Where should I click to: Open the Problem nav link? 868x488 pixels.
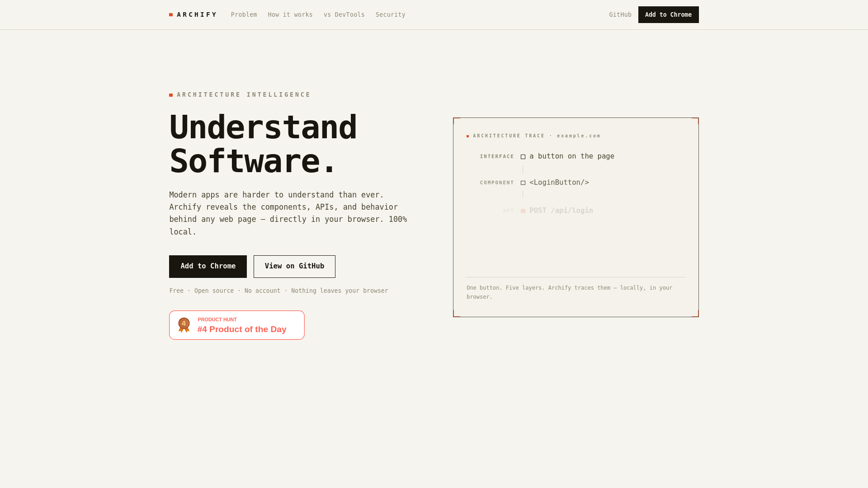[x=244, y=14]
